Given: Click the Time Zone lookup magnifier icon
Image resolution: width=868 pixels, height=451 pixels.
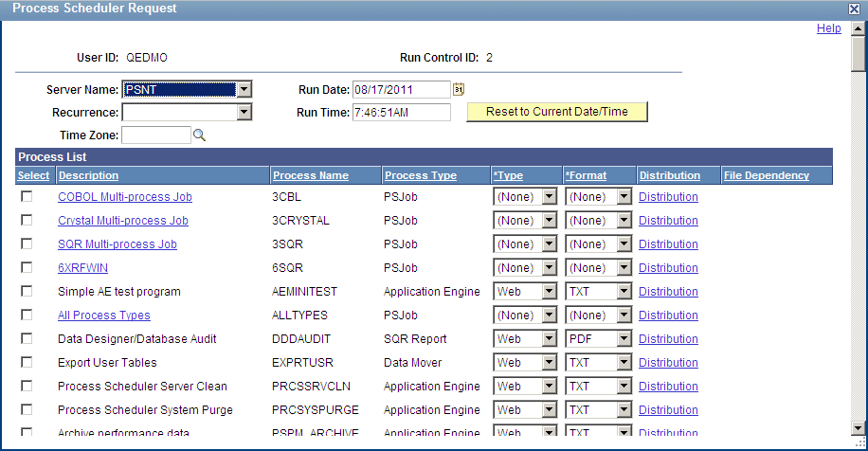Looking at the screenshot, I should [x=199, y=135].
